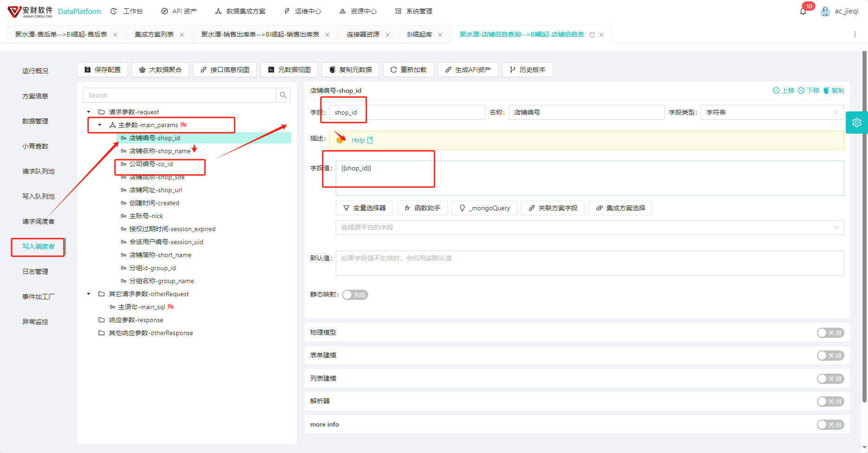Switch to 聚水潭-销售出库单 tab
This screenshot has width=868, height=453.
tap(260, 34)
